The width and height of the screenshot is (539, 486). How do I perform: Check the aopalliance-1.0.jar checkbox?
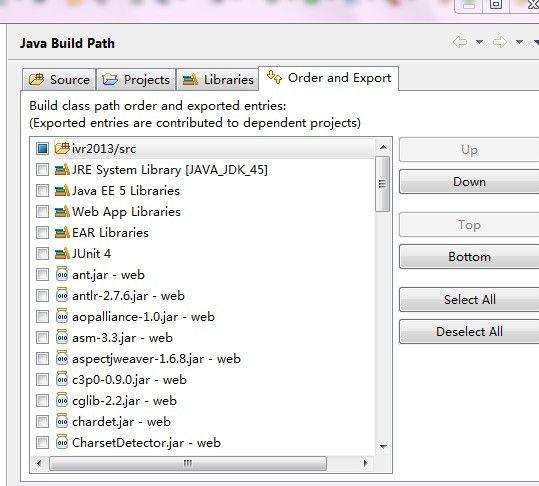[43, 317]
